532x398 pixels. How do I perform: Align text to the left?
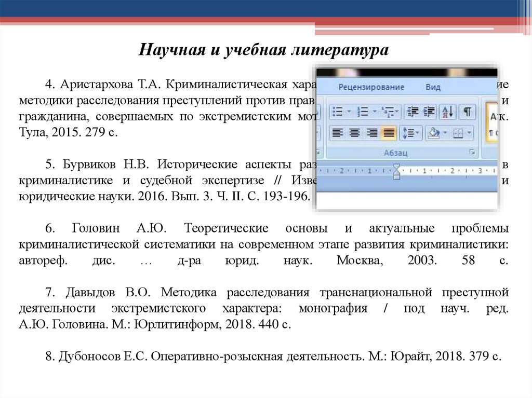[x=337, y=132]
